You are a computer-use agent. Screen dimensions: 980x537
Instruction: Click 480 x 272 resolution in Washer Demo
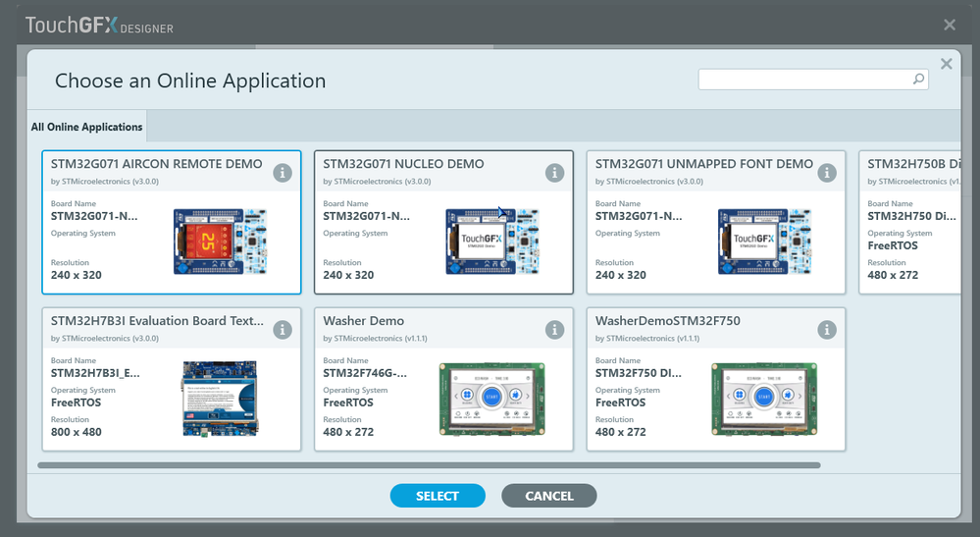(348, 432)
